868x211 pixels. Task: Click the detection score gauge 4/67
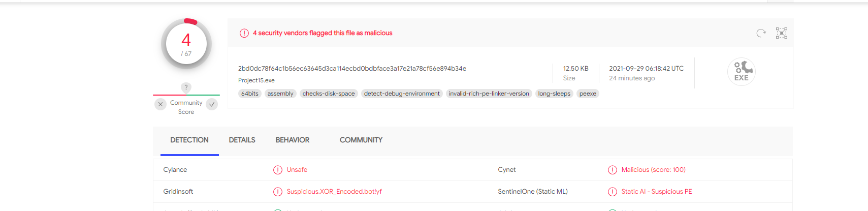click(x=186, y=44)
